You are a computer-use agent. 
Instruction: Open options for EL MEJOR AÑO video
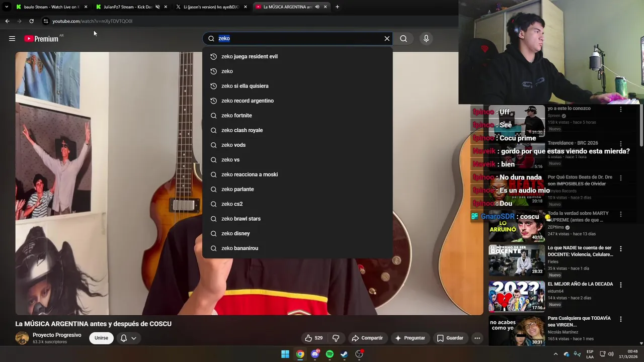tap(621, 285)
